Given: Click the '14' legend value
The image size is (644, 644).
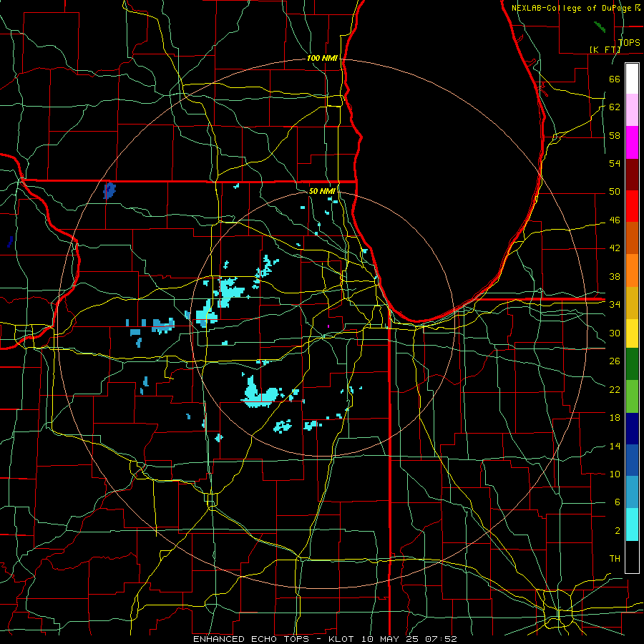Looking at the screenshot, I should (x=615, y=446).
